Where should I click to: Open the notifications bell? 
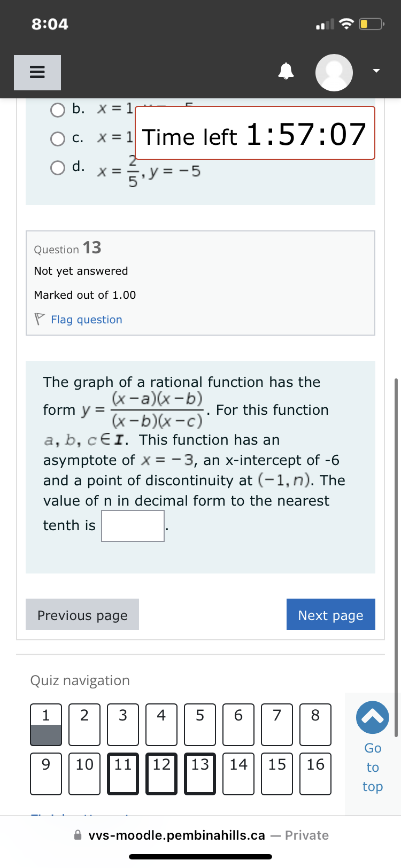coord(286,70)
